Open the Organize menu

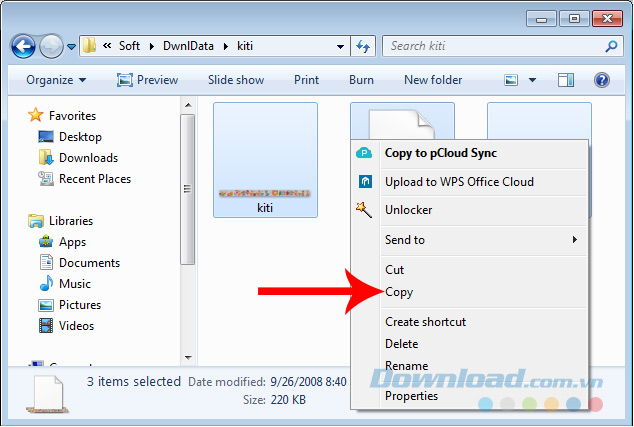click(x=56, y=80)
